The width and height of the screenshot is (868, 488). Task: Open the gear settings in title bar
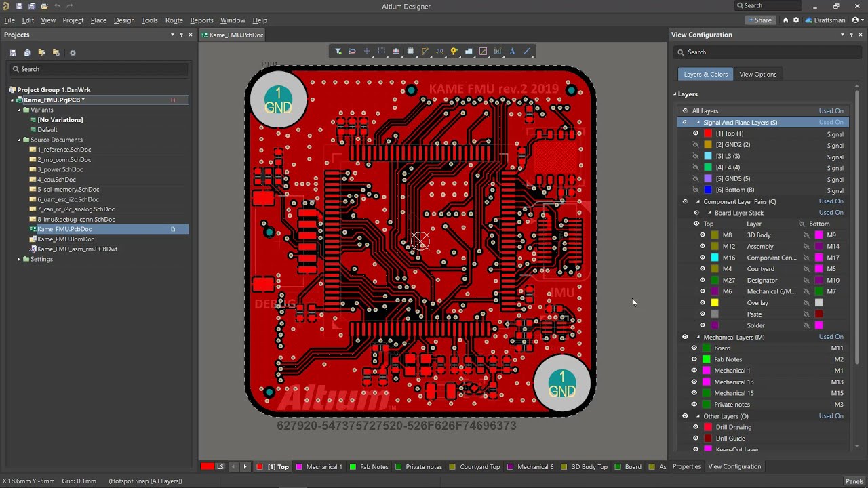(796, 20)
